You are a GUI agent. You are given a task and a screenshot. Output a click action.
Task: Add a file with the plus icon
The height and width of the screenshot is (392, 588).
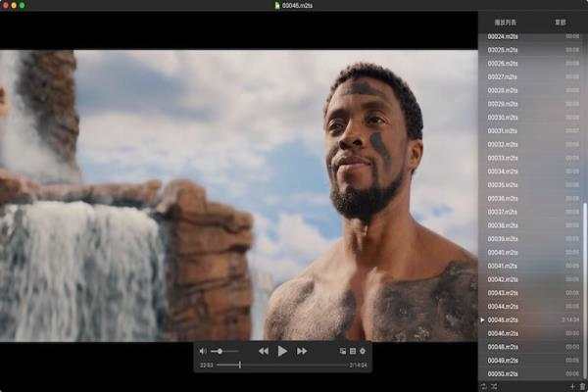(572, 386)
